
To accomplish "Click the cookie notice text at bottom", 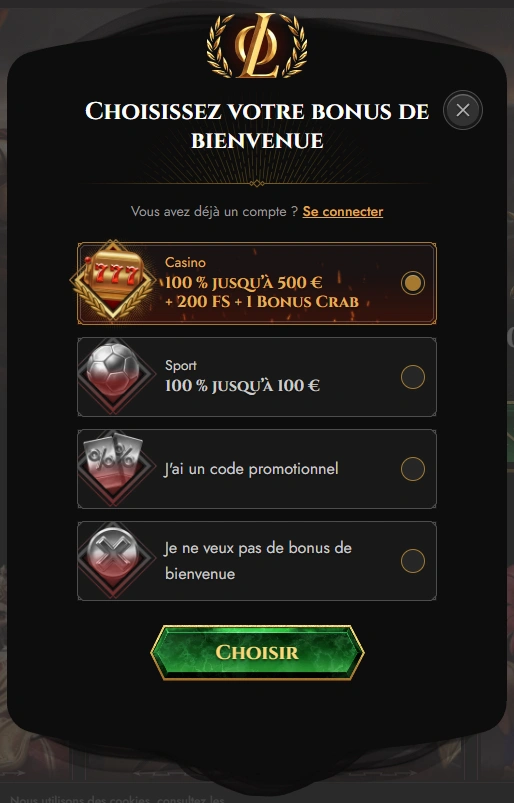I will pyautogui.click(x=117, y=799).
